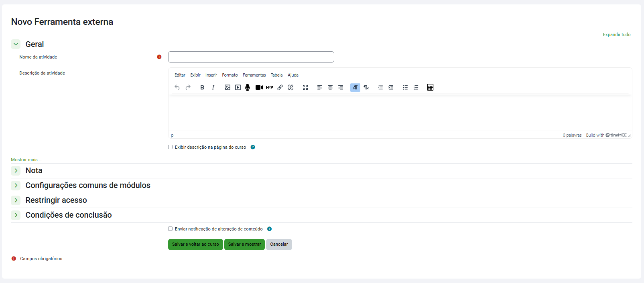This screenshot has width=644, height=283.
Task: Open help for Enviar notificação de alteração
Action: pyautogui.click(x=270, y=229)
